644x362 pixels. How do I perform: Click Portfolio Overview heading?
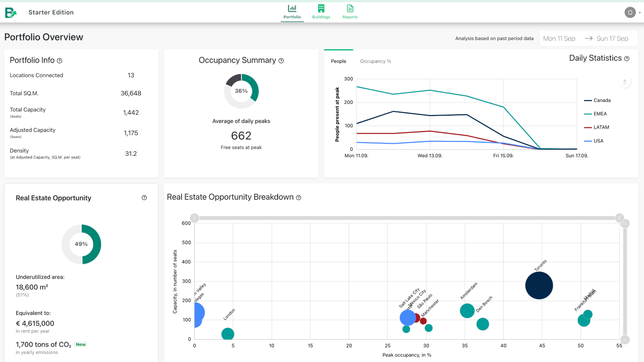tap(44, 37)
